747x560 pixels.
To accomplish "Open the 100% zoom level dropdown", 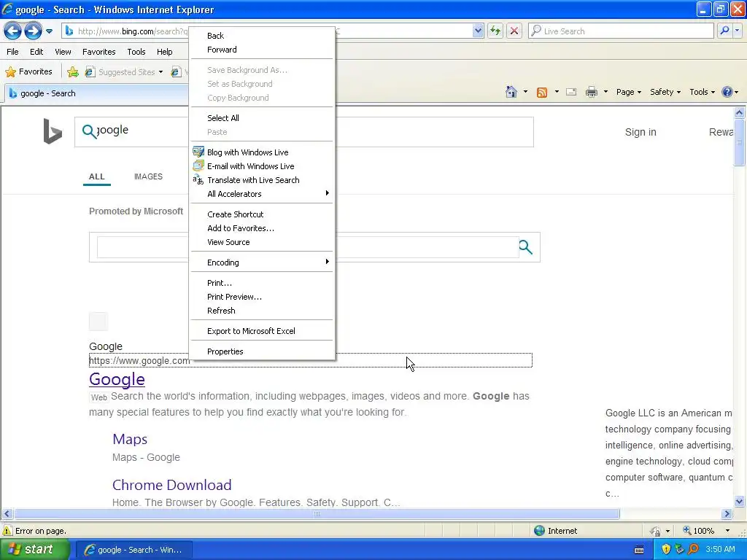I will [x=727, y=531].
